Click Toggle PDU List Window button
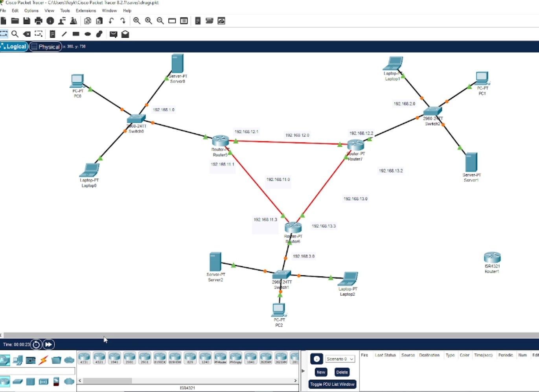This screenshot has height=392, width=539. [332, 384]
